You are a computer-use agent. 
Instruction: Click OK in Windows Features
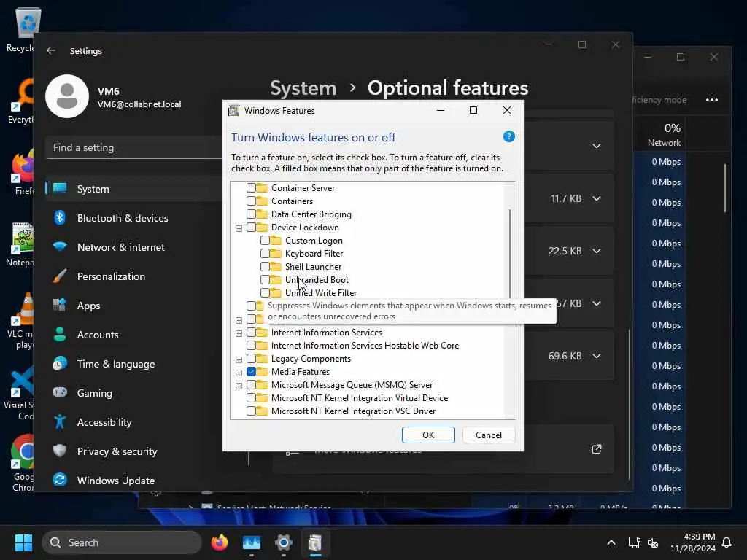pos(428,435)
